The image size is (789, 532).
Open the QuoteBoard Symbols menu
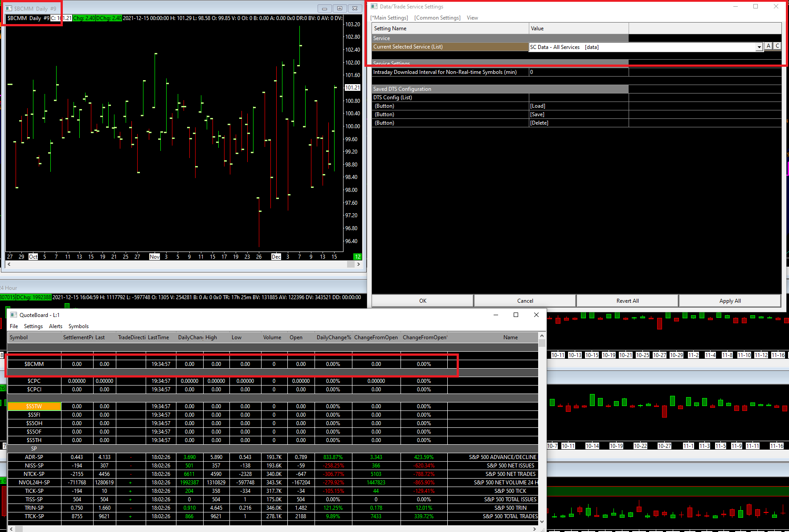click(x=78, y=326)
